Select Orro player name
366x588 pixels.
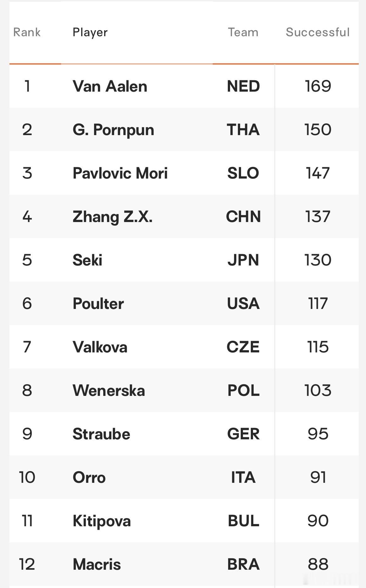(x=89, y=477)
